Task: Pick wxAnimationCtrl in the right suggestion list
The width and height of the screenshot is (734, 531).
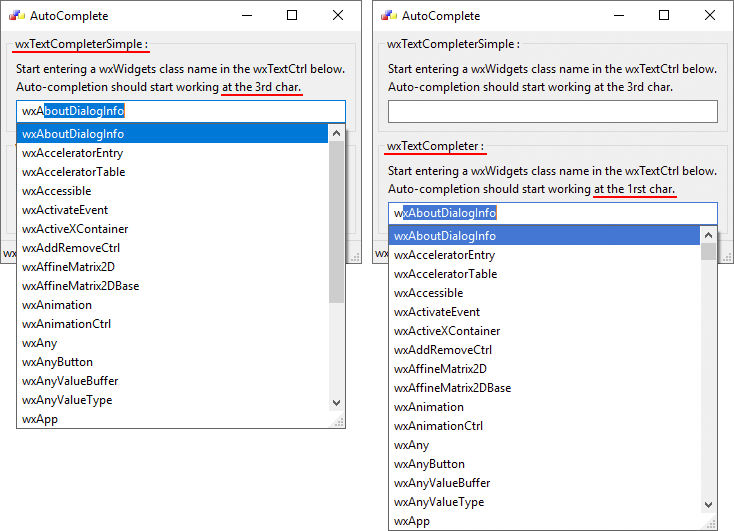Action: click(438, 426)
